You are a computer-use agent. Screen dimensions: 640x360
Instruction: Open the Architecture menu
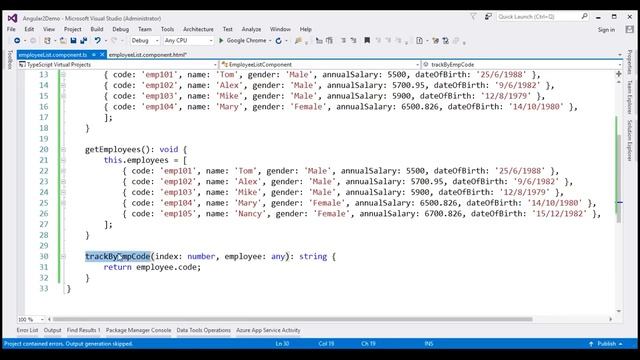coord(198,29)
